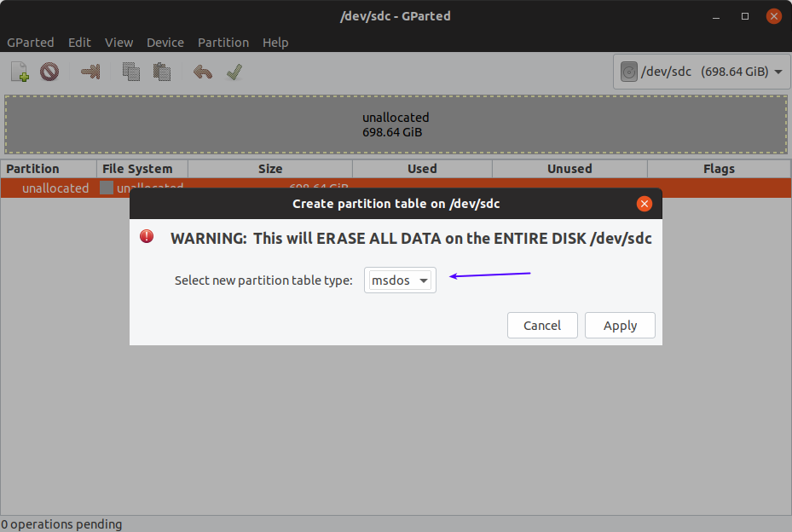The image size is (792, 532).
Task: Close the Create partition table dialog
Action: click(645, 204)
